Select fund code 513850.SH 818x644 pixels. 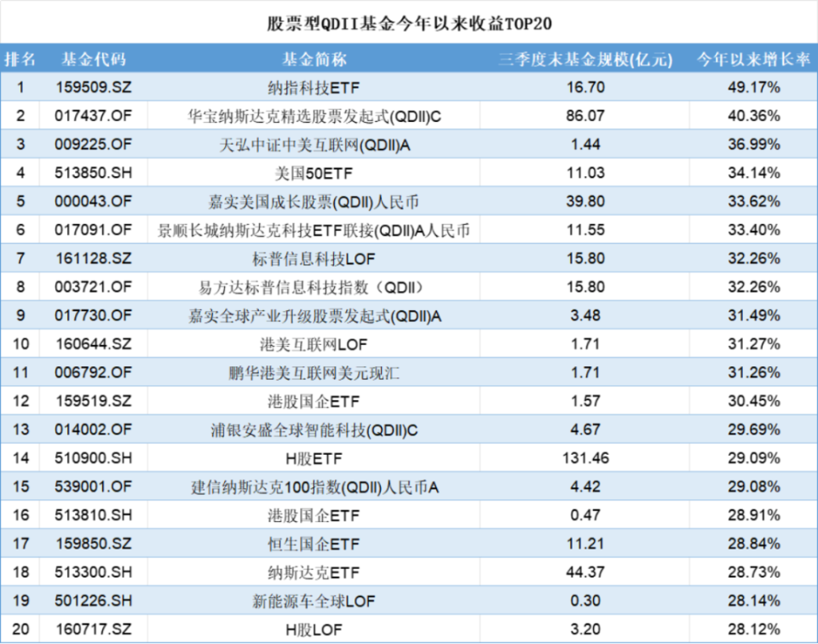pyautogui.click(x=94, y=173)
